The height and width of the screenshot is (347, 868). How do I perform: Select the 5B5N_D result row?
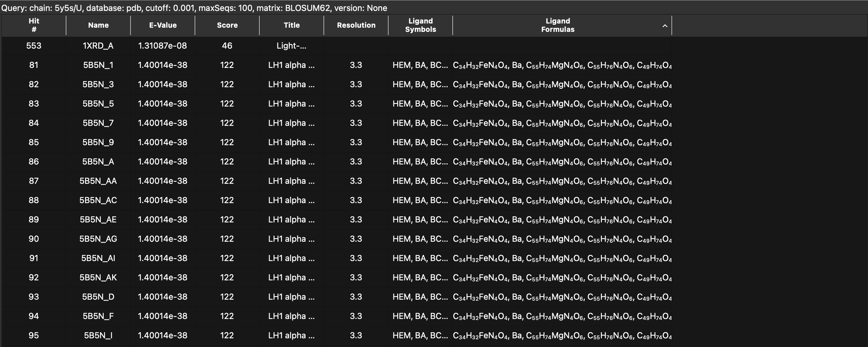[x=98, y=297]
